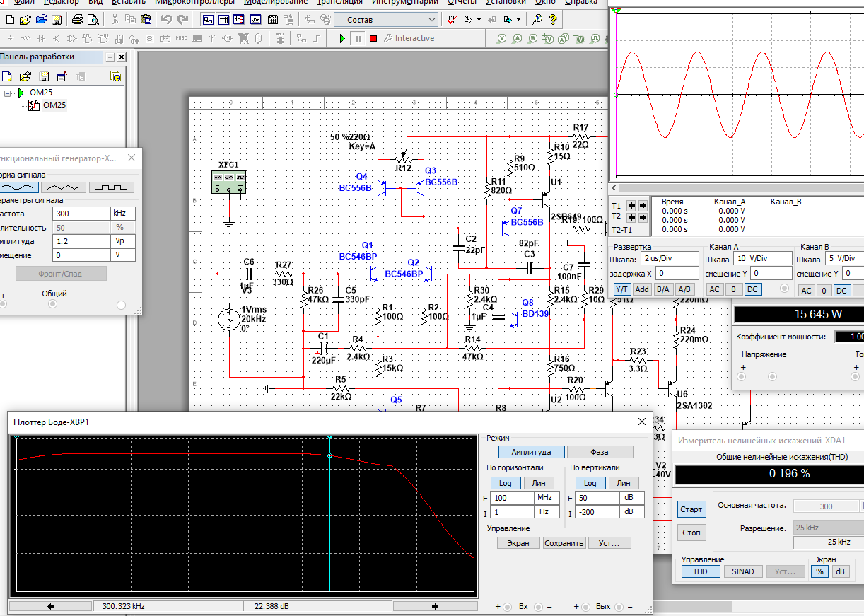Select the triangle waveform button
Screen dimensions: 864x616
coord(64,187)
